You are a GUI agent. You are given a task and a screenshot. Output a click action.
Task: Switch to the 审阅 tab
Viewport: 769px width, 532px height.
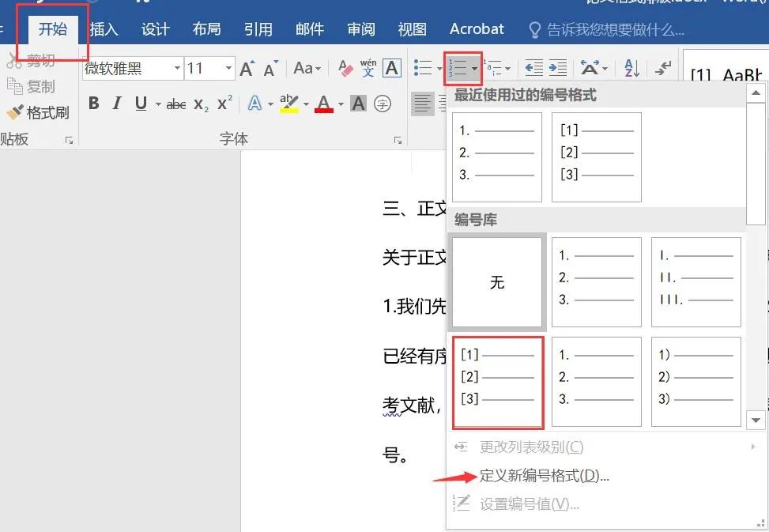click(x=361, y=29)
